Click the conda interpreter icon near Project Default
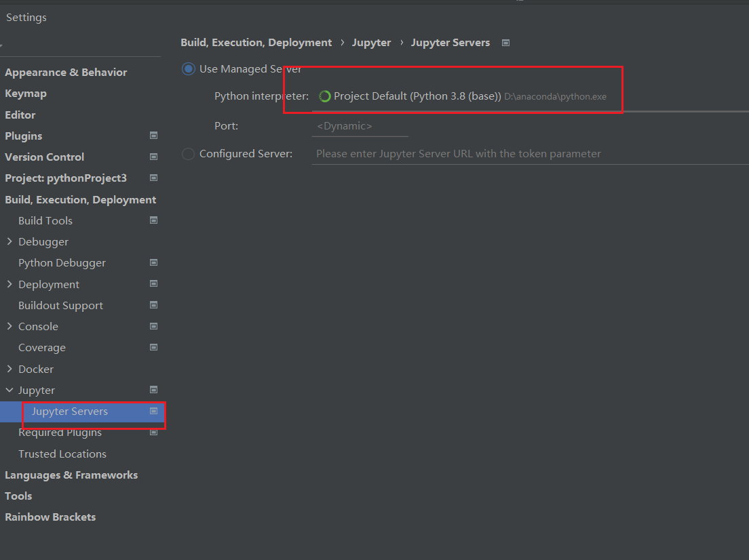The image size is (749, 560). tap(324, 96)
